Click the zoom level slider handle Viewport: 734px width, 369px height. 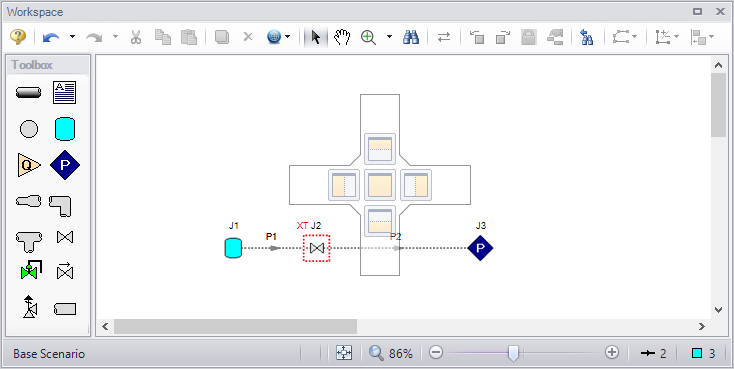pos(514,353)
